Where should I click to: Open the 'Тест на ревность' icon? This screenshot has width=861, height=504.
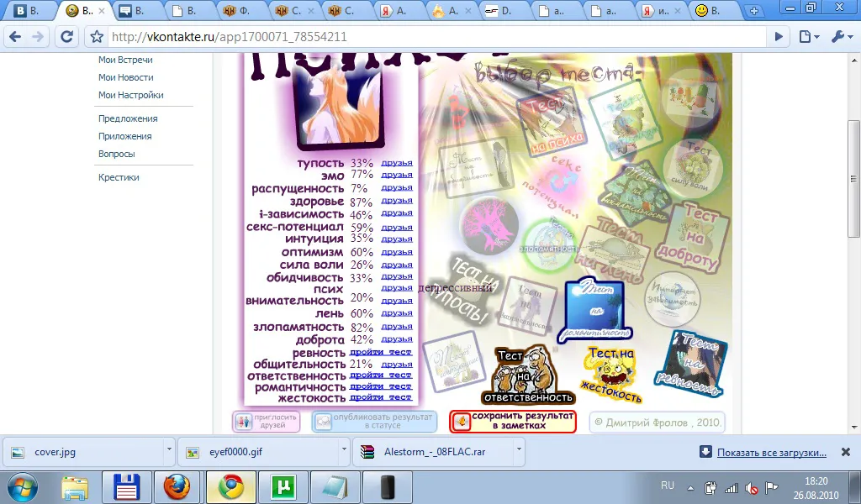691,364
